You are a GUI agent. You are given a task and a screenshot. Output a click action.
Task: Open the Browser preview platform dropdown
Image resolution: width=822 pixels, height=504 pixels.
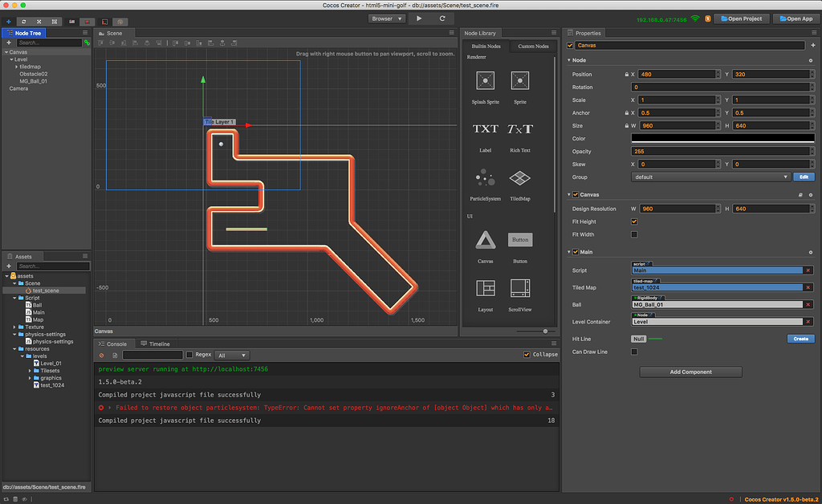pos(387,19)
